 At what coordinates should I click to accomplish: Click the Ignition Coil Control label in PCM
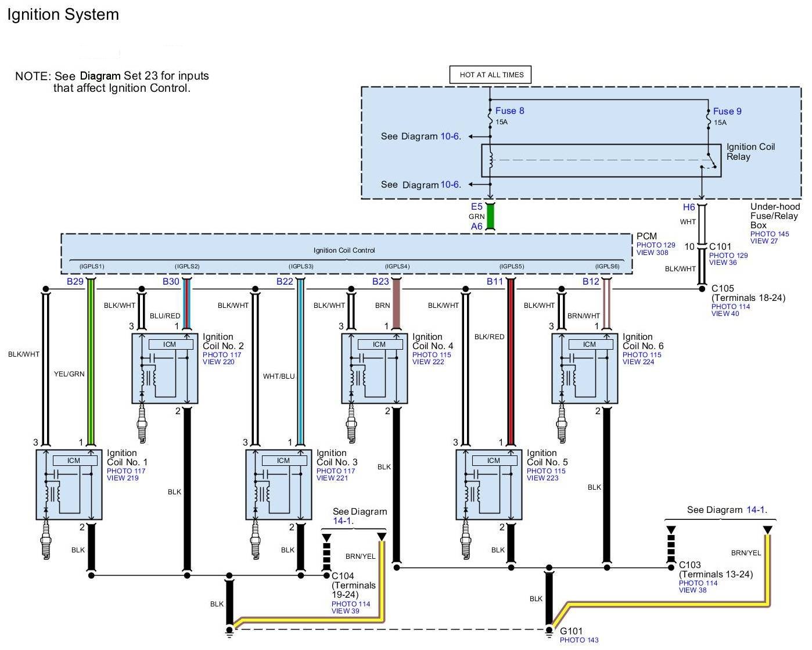344,250
